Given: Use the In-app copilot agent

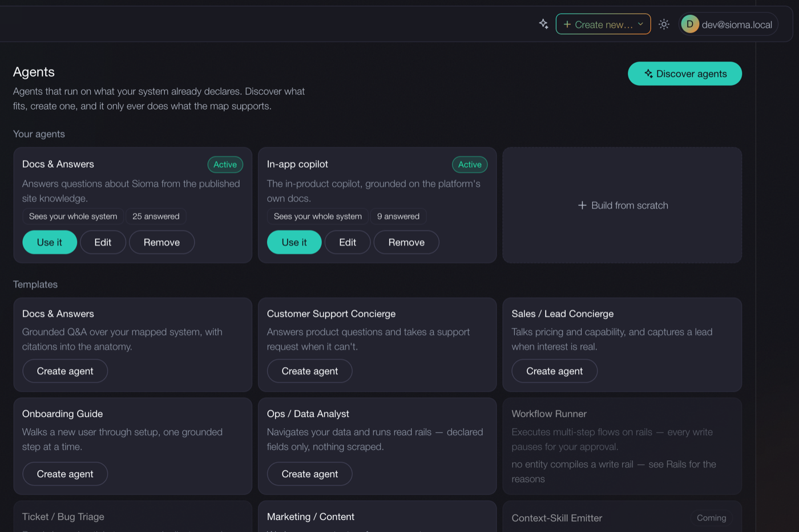Looking at the screenshot, I should coord(294,242).
